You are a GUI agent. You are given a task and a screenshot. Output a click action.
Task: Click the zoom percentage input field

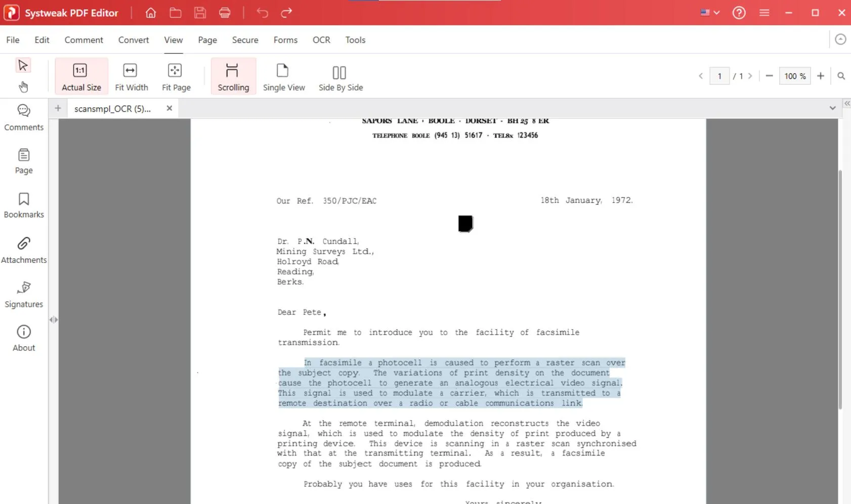[x=794, y=76]
